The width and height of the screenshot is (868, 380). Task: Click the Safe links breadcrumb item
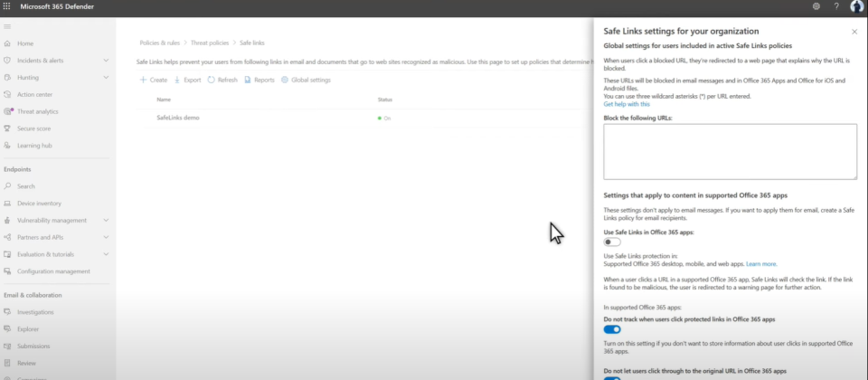pyautogui.click(x=252, y=43)
